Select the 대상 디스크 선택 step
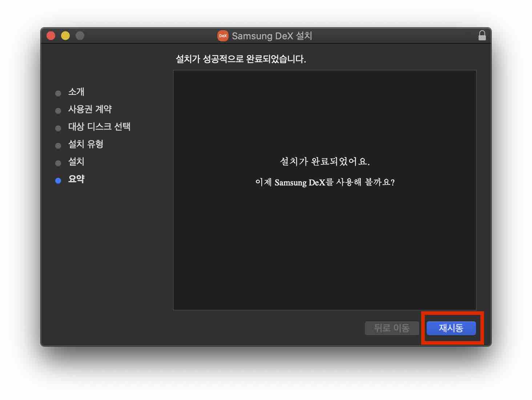Viewport: 532px width, 400px height. 99,127
